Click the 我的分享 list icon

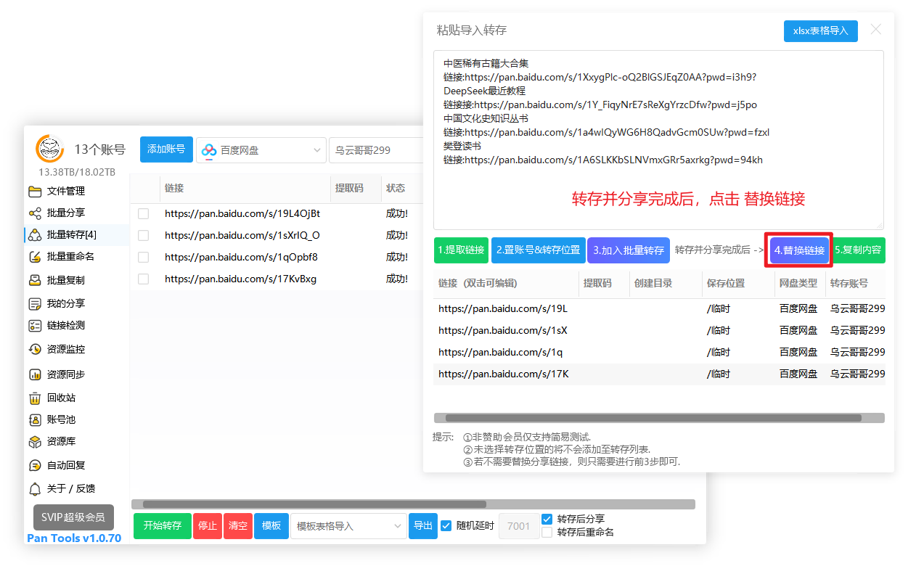coord(35,303)
